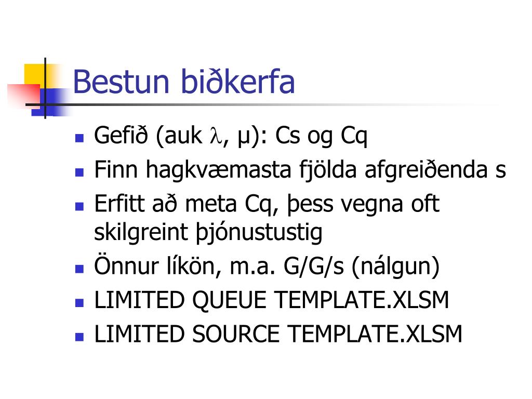Click the bullet before 'Finn hagkvæmasta'

pyautogui.click(x=79, y=172)
